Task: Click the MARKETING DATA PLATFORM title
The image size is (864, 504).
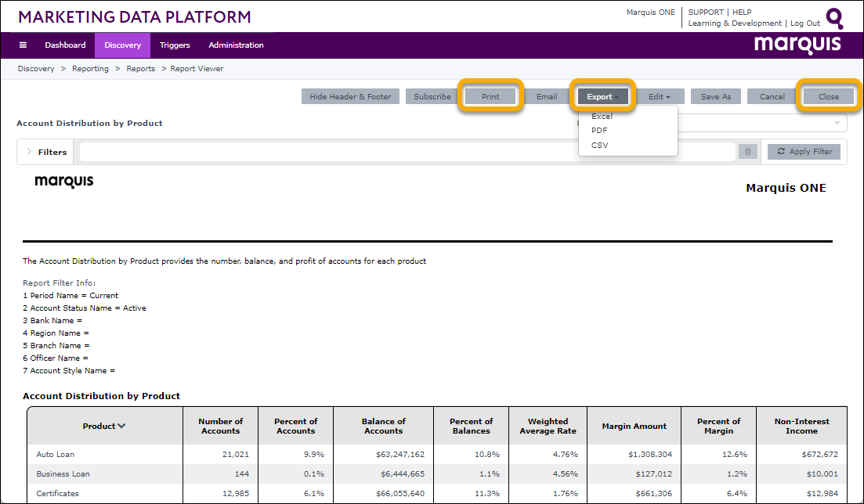Action: pos(135,17)
